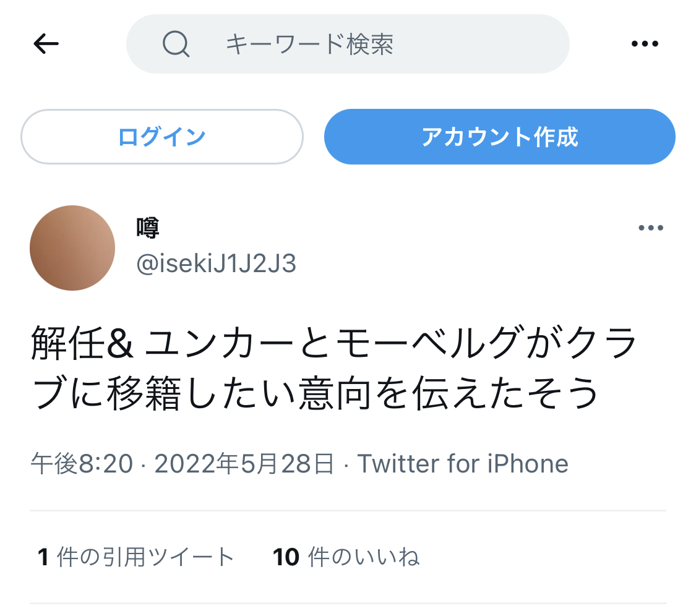Click the 検索 placeholder text in search bar
Viewport: 696px width, 616px height.
[x=370, y=44]
